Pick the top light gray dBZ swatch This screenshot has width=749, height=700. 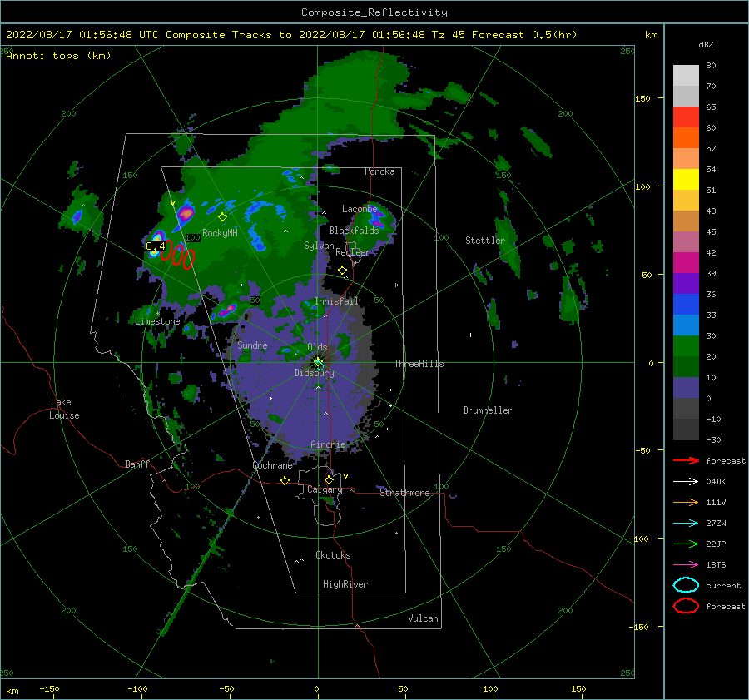pos(686,76)
